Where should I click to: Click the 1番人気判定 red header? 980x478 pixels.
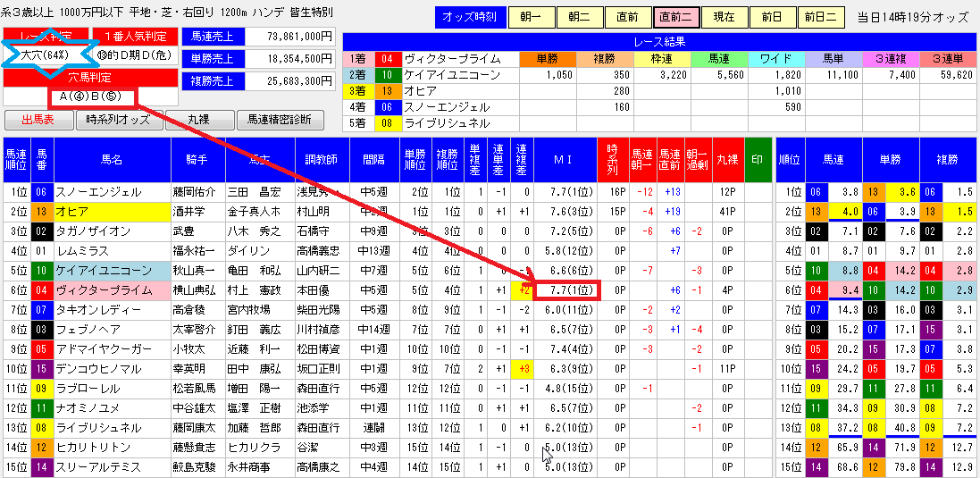click(x=135, y=36)
